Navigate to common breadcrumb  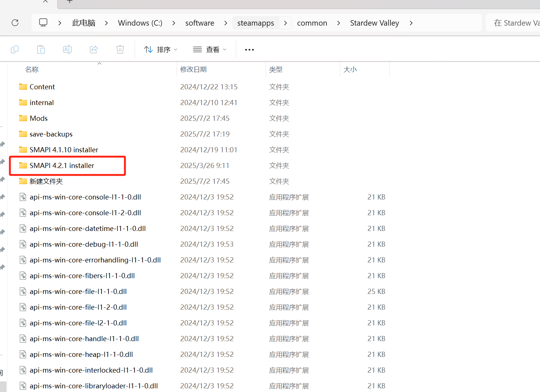[312, 23]
